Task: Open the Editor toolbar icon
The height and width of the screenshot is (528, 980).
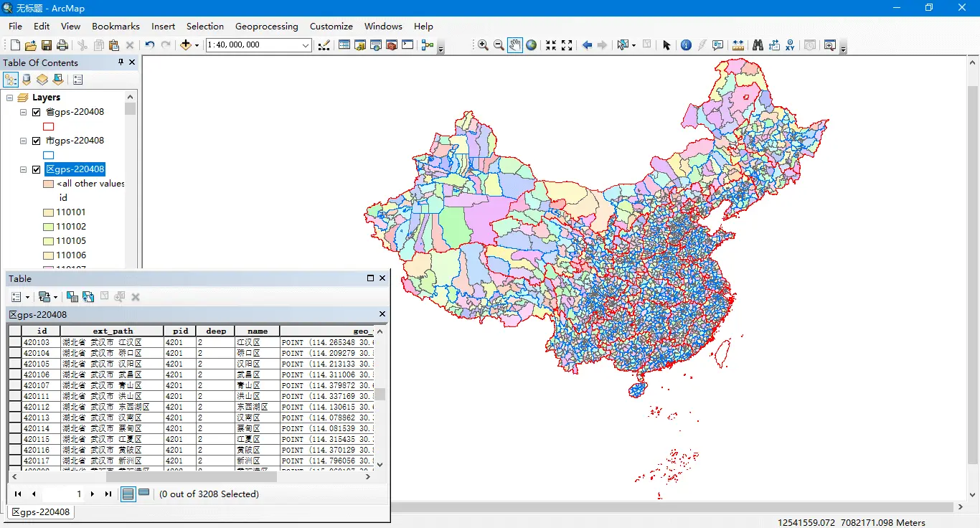Action: 324,45
